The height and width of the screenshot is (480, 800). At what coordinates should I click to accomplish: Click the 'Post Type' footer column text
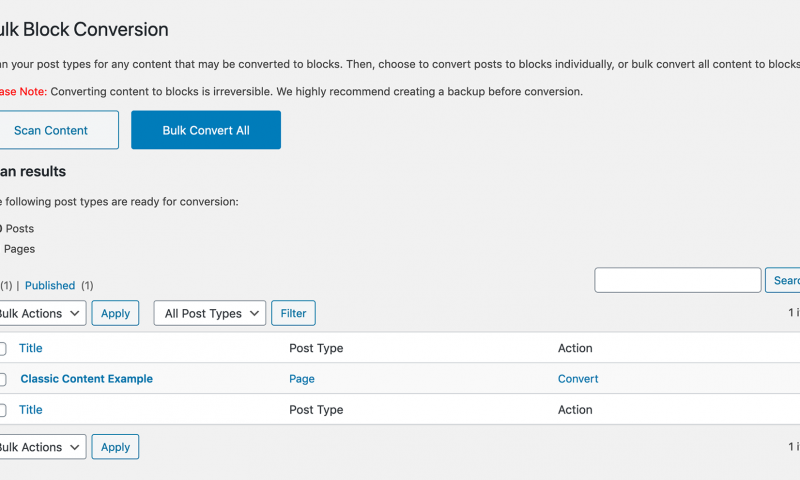coord(316,410)
